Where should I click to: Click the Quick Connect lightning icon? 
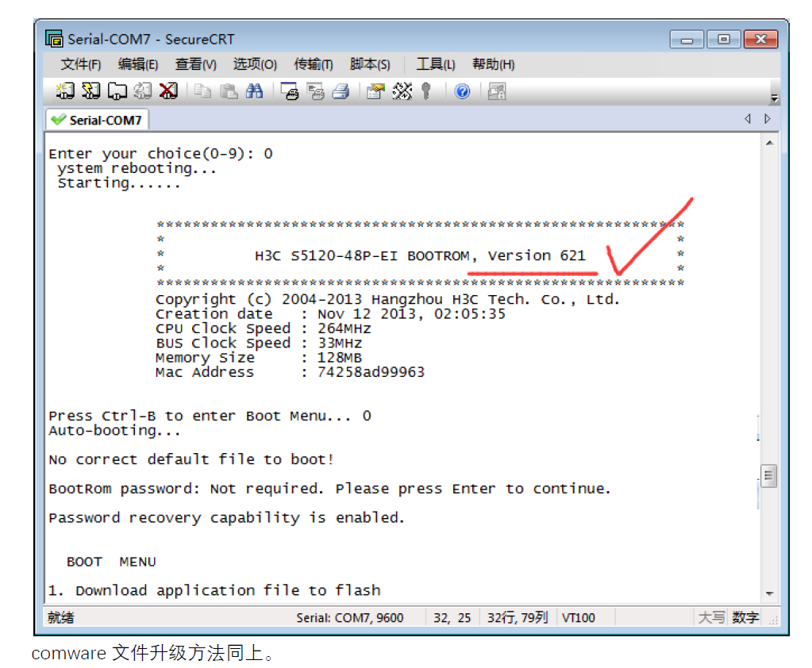point(91,91)
